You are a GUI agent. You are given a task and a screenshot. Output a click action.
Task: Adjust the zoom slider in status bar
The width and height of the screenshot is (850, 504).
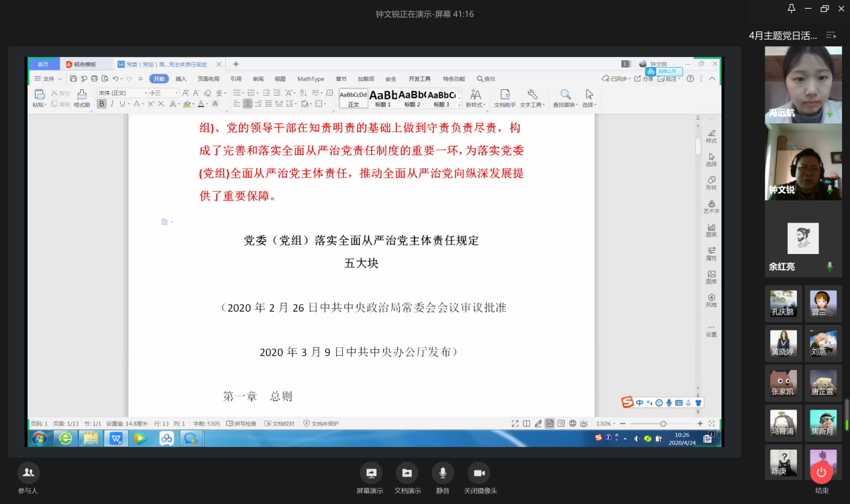(x=663, y=424)
